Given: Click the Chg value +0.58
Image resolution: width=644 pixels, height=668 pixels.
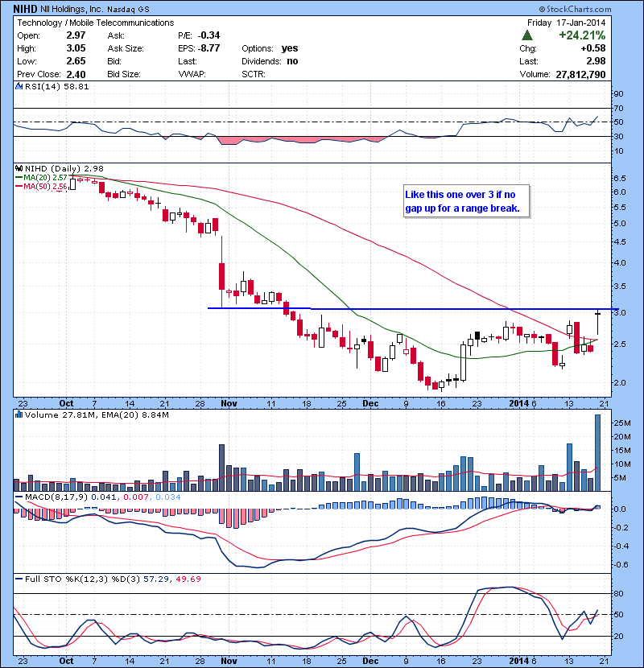Looking at the screenshot, I should click(592, 48).
